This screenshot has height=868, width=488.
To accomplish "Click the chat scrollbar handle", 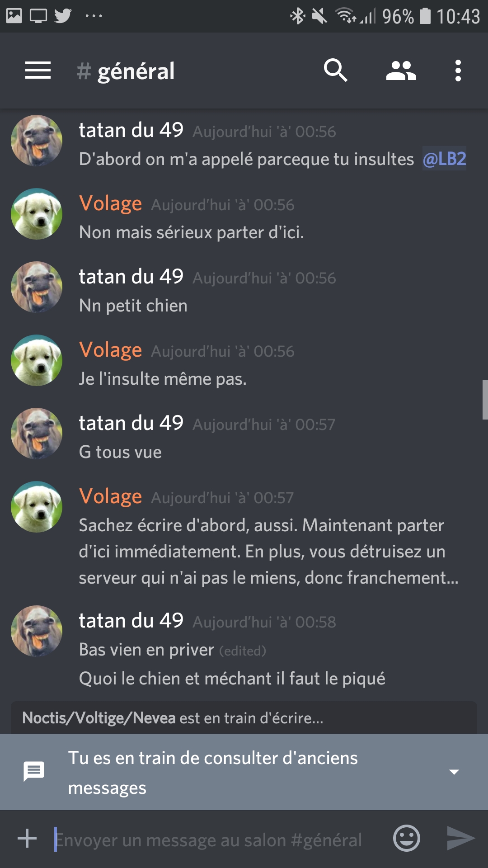I will (485, 400).
